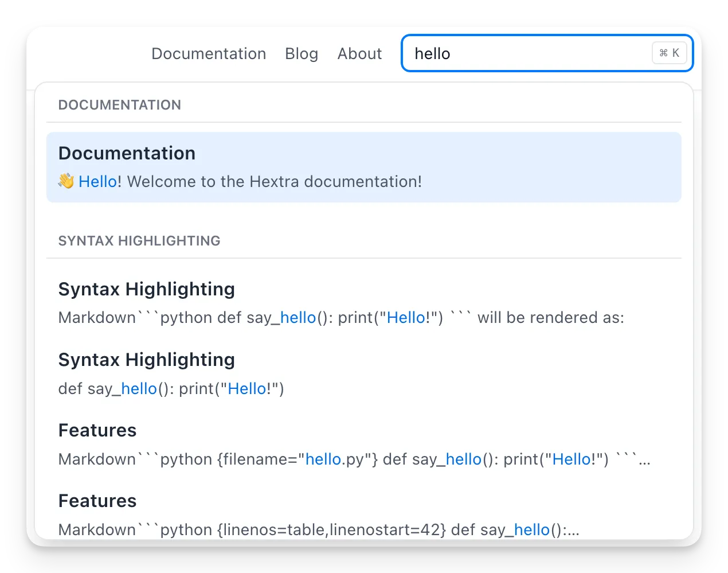Click the ⌘K keyboard shortcut badge

[669, 53]
